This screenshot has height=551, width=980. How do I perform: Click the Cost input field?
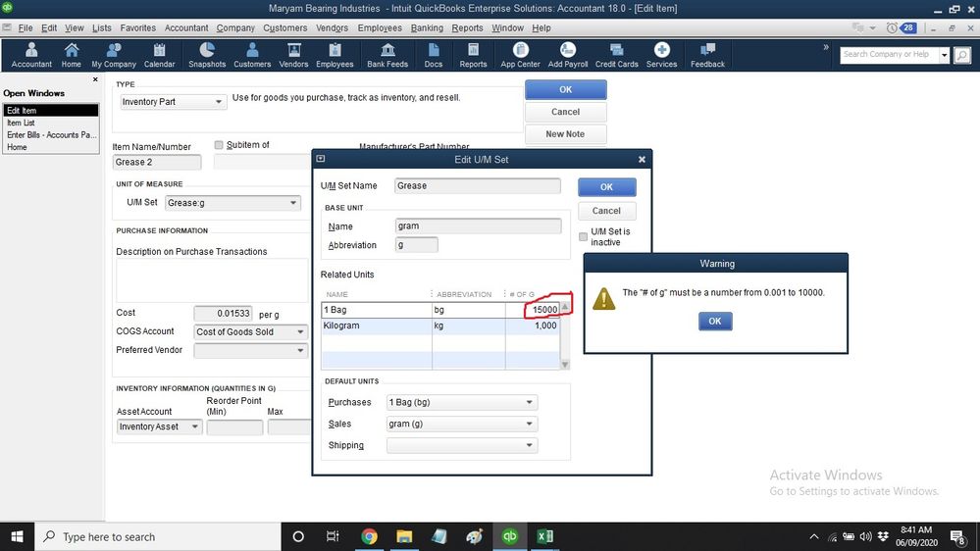pyautogui.click(x=223, y=313)
